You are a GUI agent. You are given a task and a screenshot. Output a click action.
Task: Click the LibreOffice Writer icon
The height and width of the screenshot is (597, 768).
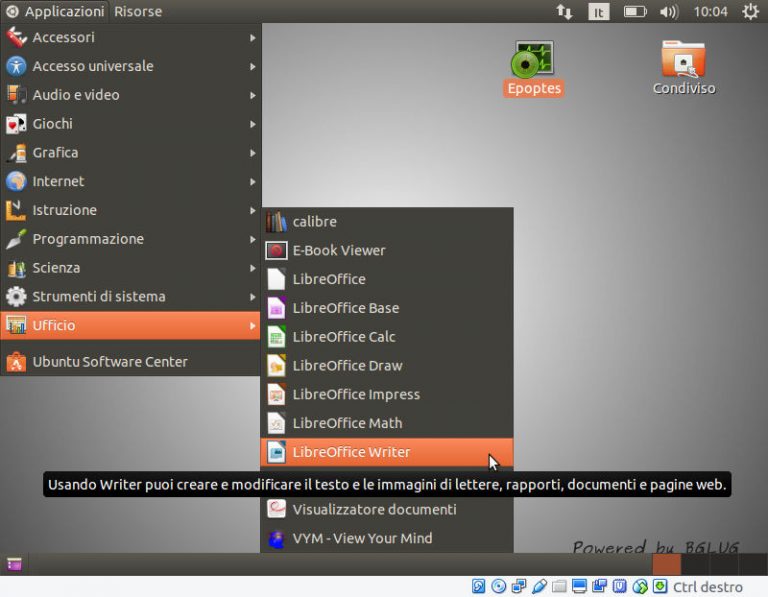(x=276, y=452)
